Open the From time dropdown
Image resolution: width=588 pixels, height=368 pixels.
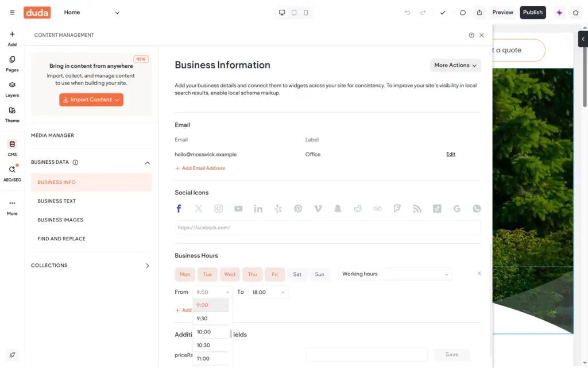point(212,292)
